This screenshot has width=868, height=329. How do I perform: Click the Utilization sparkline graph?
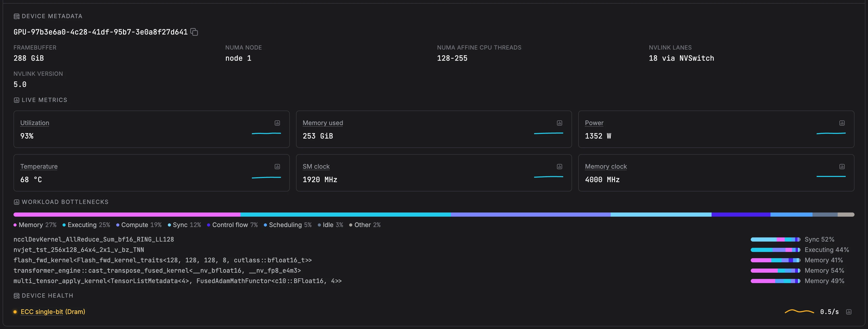[266, 133]
